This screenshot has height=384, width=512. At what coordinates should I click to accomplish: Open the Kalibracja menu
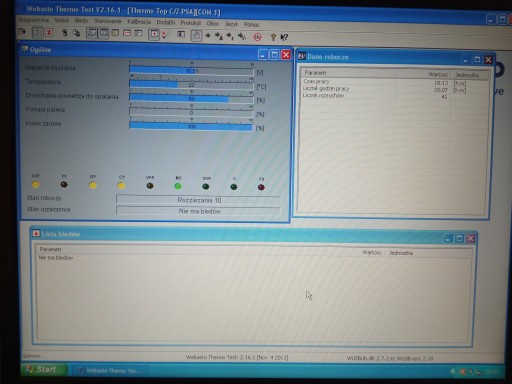coord(139,22)
